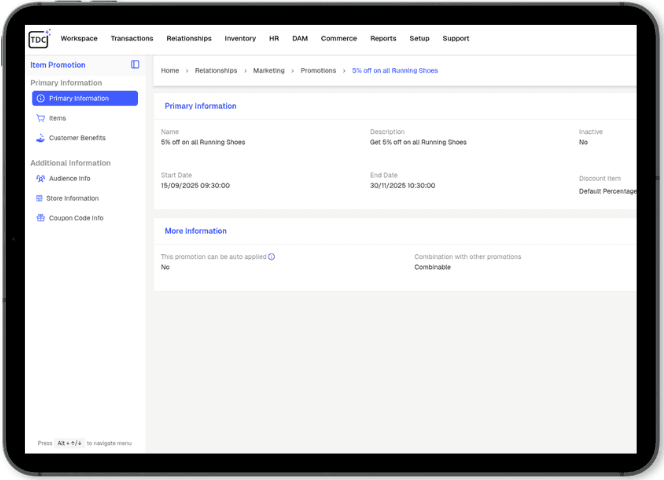Click the Primary Information section heading

pyautogui.click(x=200, y=106)
